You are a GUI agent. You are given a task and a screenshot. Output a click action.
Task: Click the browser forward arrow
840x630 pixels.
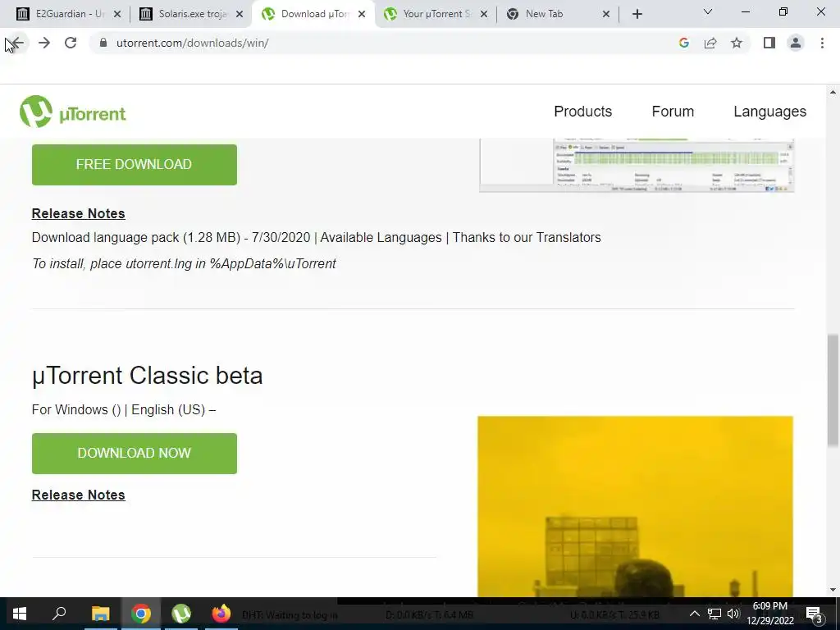(44, 43)
